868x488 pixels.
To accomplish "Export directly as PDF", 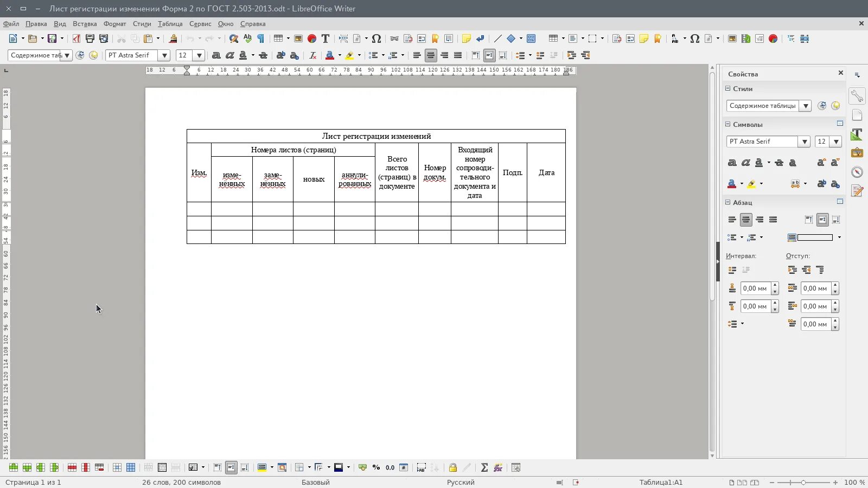I will [76, 38].
